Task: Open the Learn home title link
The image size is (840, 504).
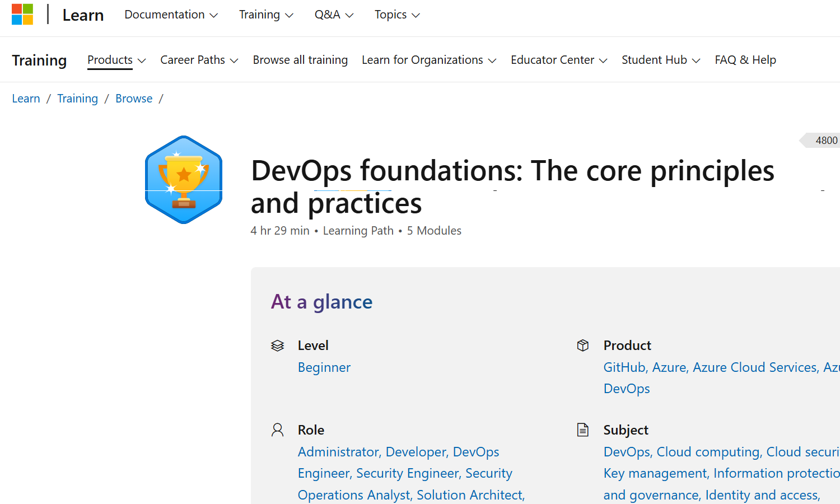Action: pyautogui.click(x=83, y=15)
